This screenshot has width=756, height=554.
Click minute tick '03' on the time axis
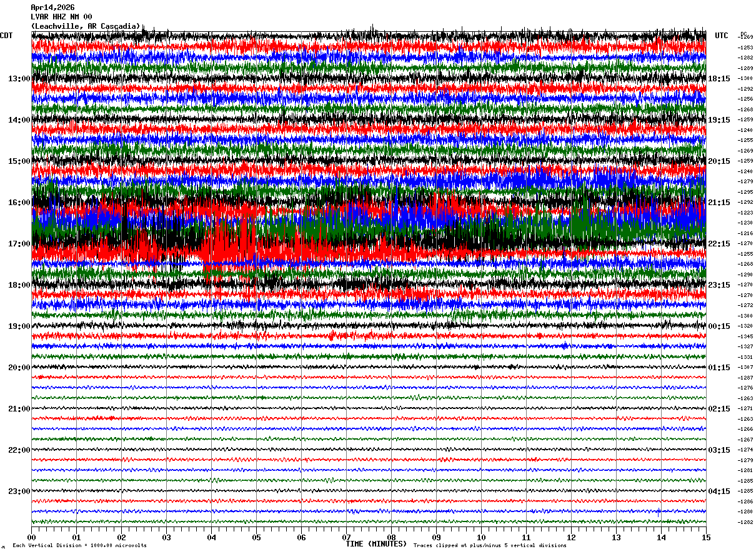point(166,537)
